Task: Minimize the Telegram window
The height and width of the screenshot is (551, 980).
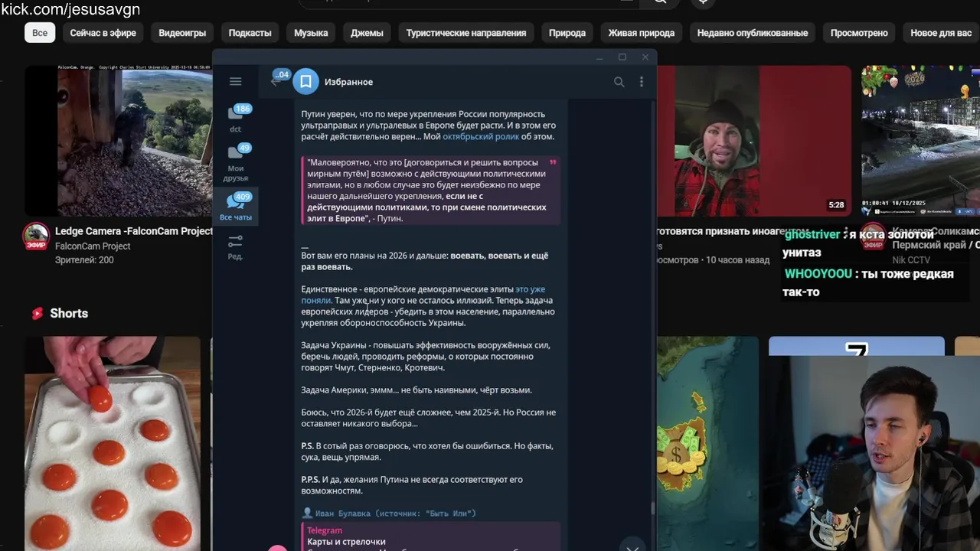Action: (599, 57)
